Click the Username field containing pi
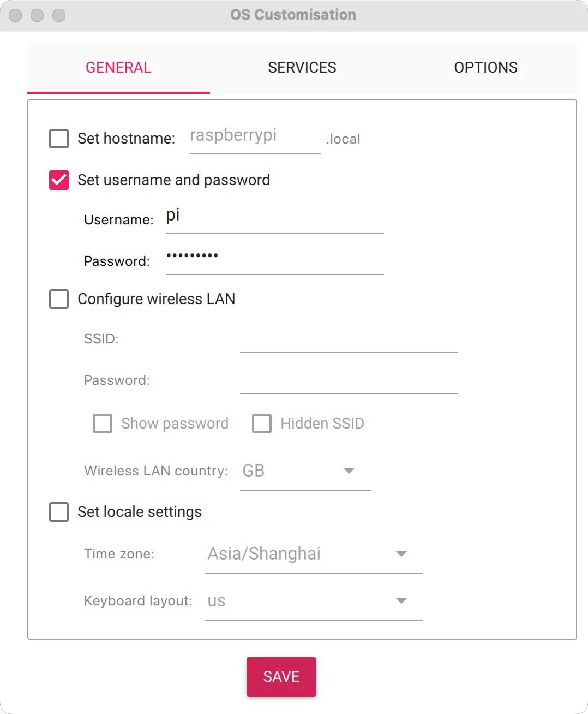588x714 pixels. pyautogui.click(x=275, y=217)
